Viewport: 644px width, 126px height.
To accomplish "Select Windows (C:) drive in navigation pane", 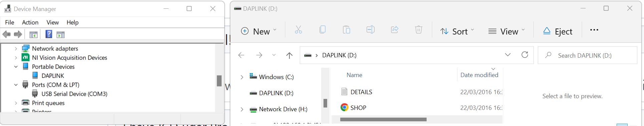I will tap(276, 77).
